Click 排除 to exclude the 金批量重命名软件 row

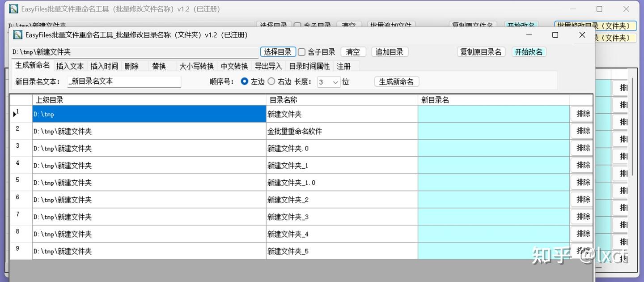coord(582,131)
